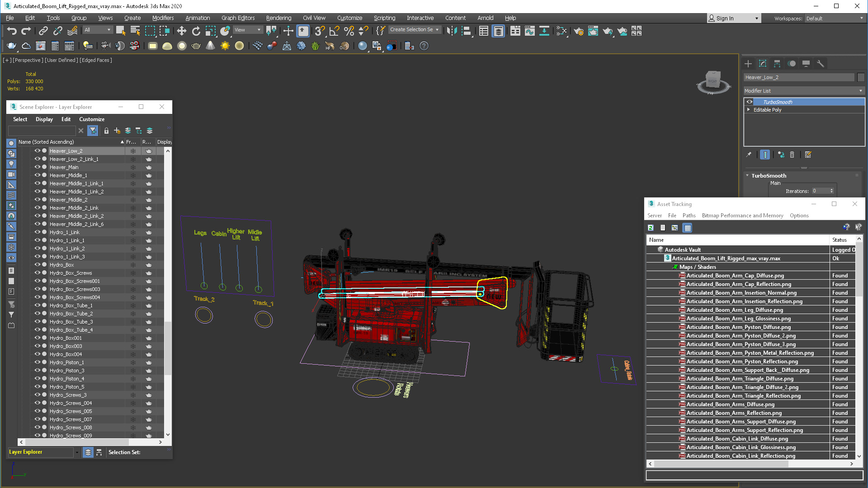Viewport: 868px width, 488px height.
Task: Click the Undo arrow icon
Action: click(12, 31)
